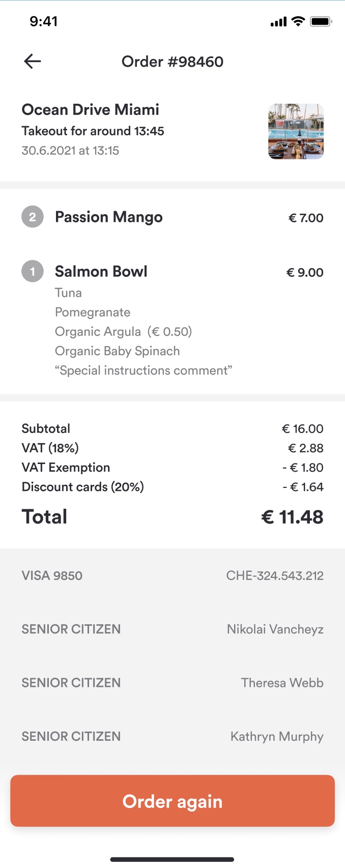Tap the Order again button
The width and height of the screenshot is (345, 868).
(x=172, y=801)
